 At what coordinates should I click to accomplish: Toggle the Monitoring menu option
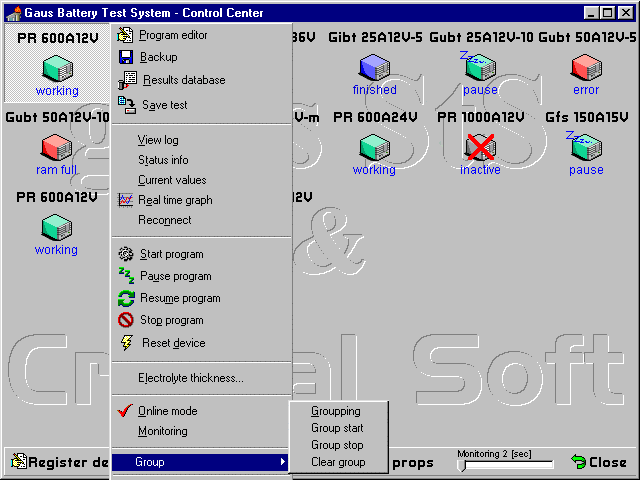162,431
